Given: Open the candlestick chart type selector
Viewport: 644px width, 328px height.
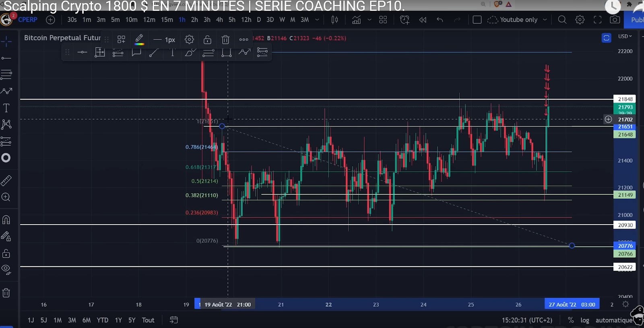Looking at the screenshot, I should click(334, 20).
